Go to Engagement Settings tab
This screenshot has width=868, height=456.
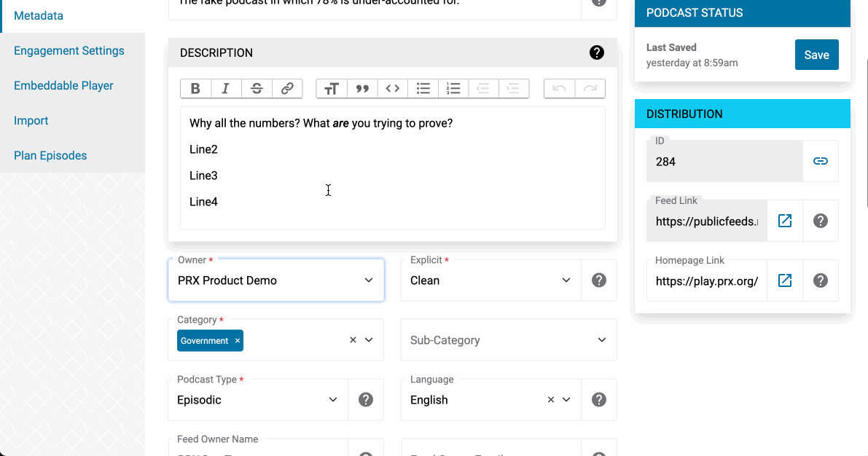pos(69,51)
